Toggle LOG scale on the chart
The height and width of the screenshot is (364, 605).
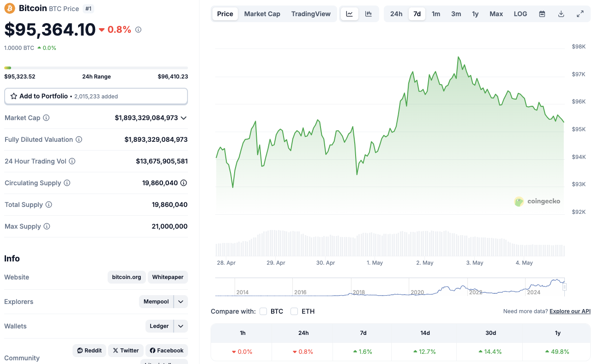coord(520,14)
